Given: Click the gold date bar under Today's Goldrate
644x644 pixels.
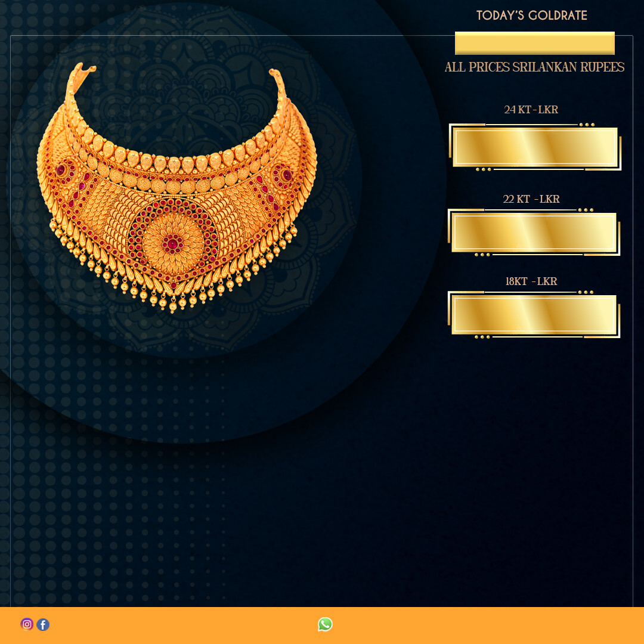Looking at the screenshot, I should pyautogui.click(x=535, y=43).
